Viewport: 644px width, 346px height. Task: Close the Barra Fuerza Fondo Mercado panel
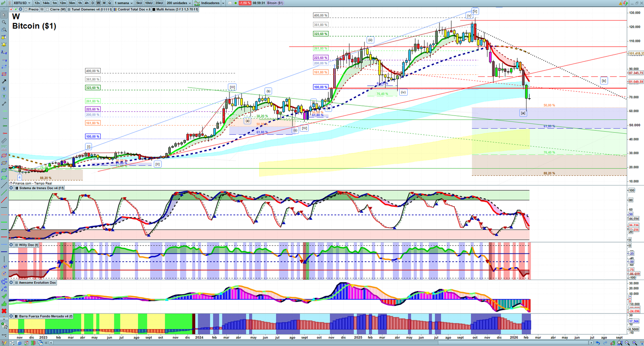pos(11,316)
